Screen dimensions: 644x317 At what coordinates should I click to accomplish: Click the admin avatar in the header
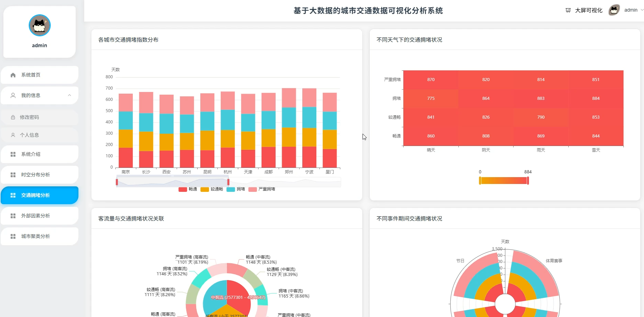[x=614, y=10]
